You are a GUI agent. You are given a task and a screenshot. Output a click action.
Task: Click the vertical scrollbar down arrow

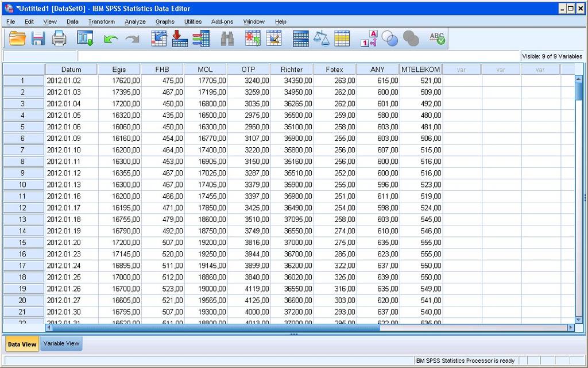[579, 319]
